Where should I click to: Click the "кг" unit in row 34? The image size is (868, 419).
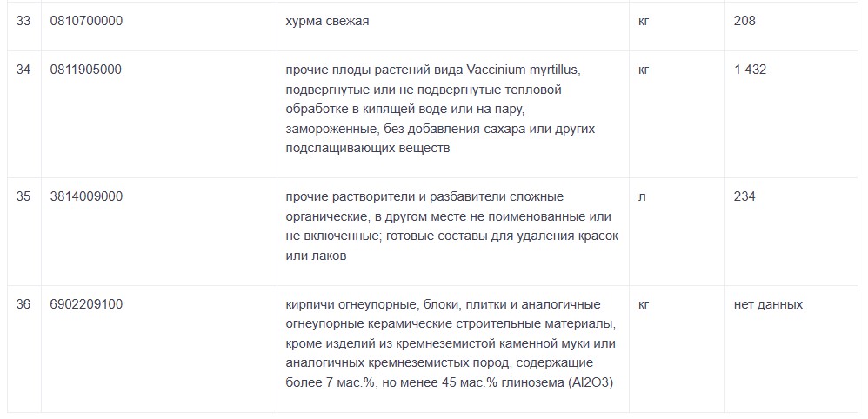point(644,70)
